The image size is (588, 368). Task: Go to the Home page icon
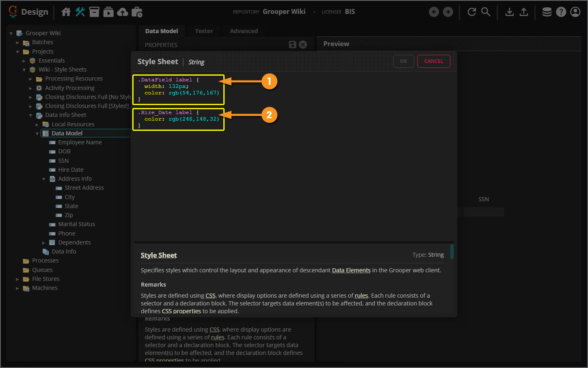[x=66, y=12]
